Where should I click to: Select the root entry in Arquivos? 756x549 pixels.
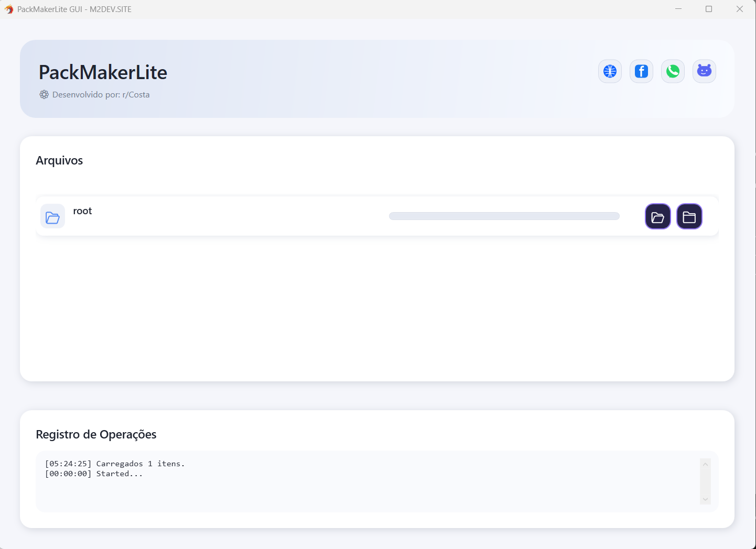click(x=82, y=211)
